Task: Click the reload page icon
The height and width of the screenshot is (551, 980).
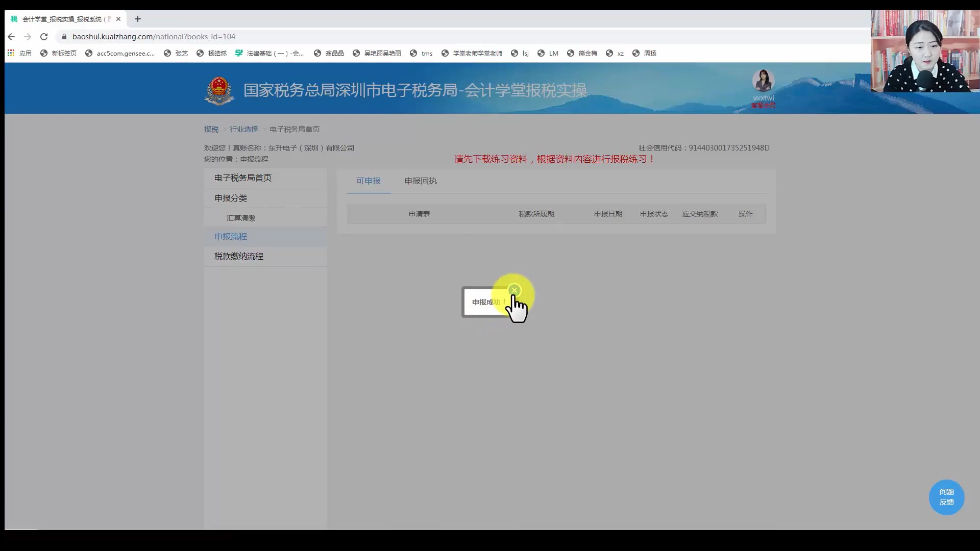Action: point(44,37)
